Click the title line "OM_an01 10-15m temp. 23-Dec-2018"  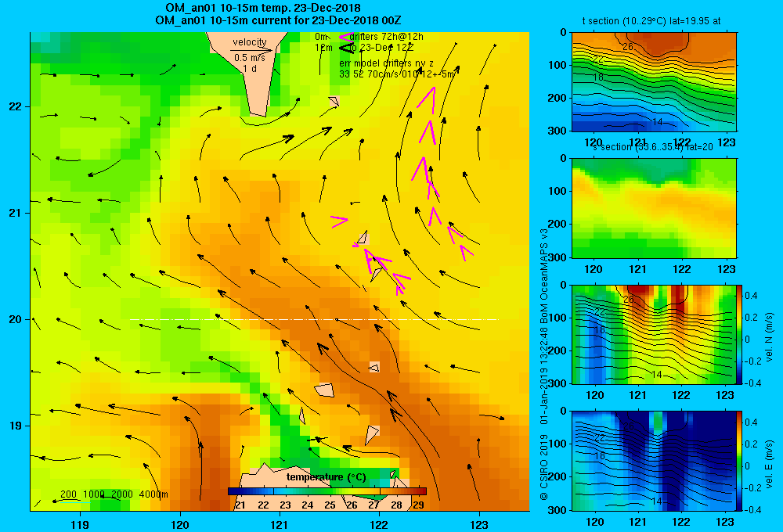(x=263, y=8)
